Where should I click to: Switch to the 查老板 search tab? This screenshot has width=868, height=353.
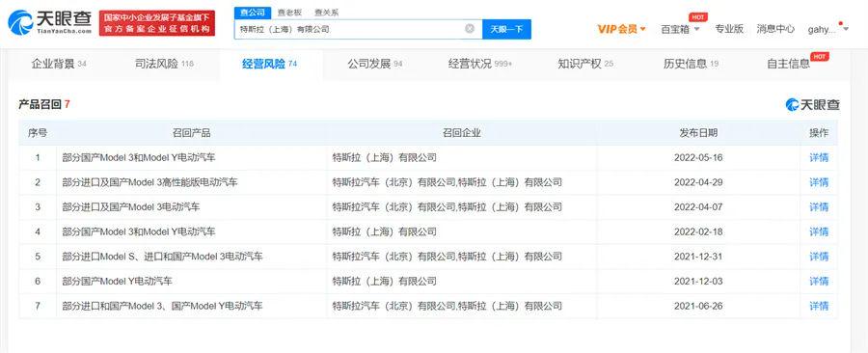click(288, 13)
